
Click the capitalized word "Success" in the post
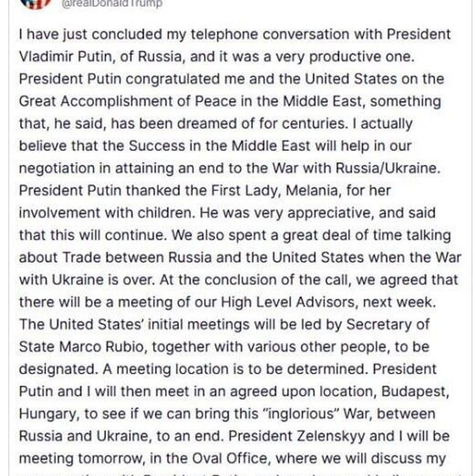click(x=157, y=146)
